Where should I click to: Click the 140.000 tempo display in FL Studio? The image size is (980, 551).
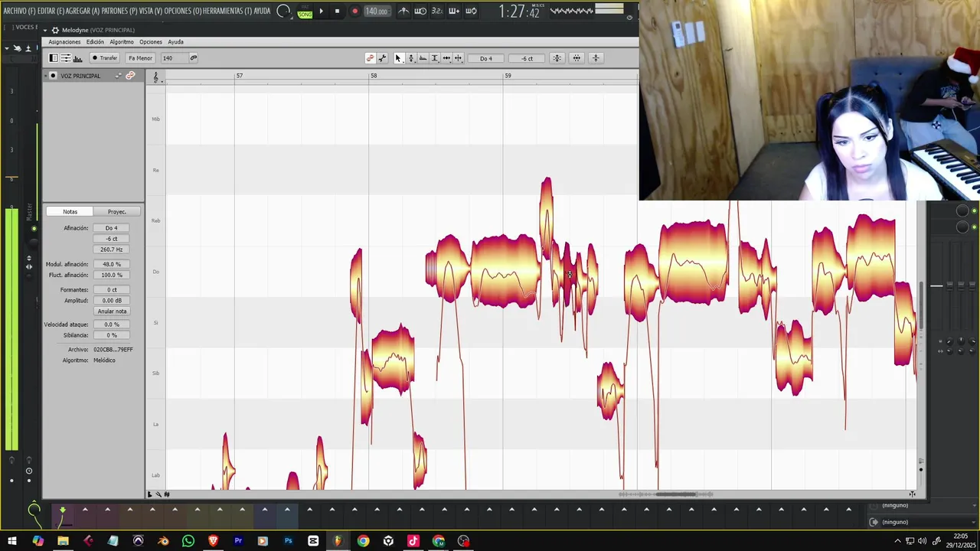click(376, 11)
